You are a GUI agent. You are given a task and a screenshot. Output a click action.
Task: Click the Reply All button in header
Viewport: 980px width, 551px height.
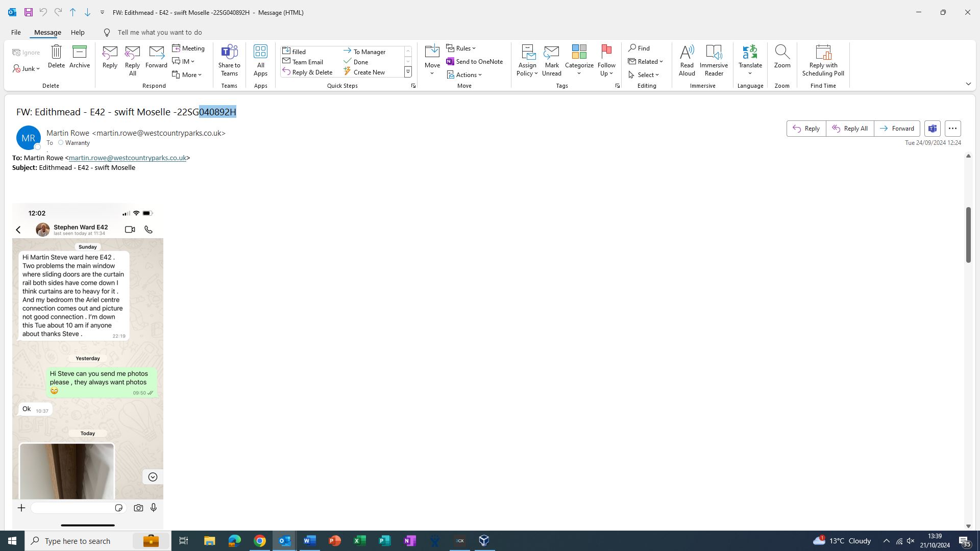(x=850, y=129)
